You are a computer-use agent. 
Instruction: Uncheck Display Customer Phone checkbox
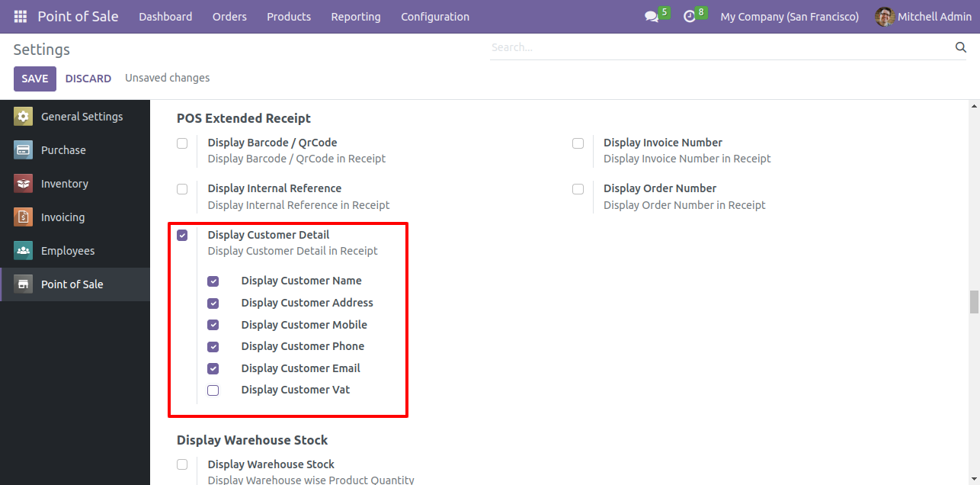(213, 347)
